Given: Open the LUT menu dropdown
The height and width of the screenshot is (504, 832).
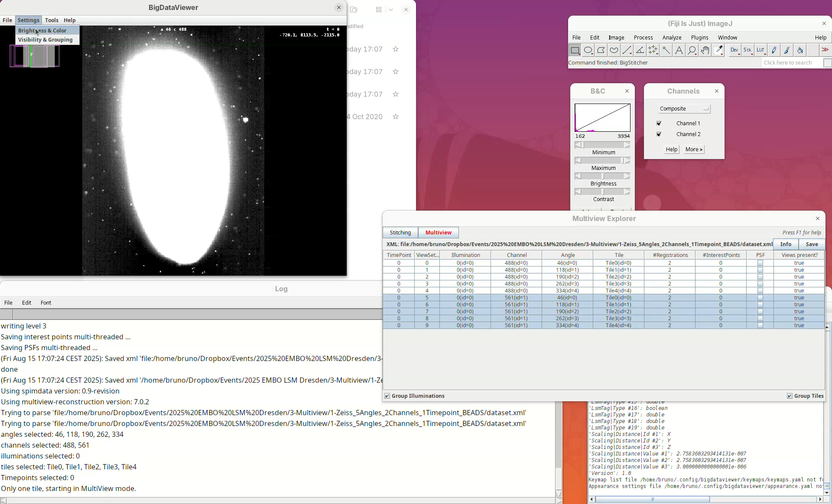Looking at the screenshot, I should (x=761, y=50).
